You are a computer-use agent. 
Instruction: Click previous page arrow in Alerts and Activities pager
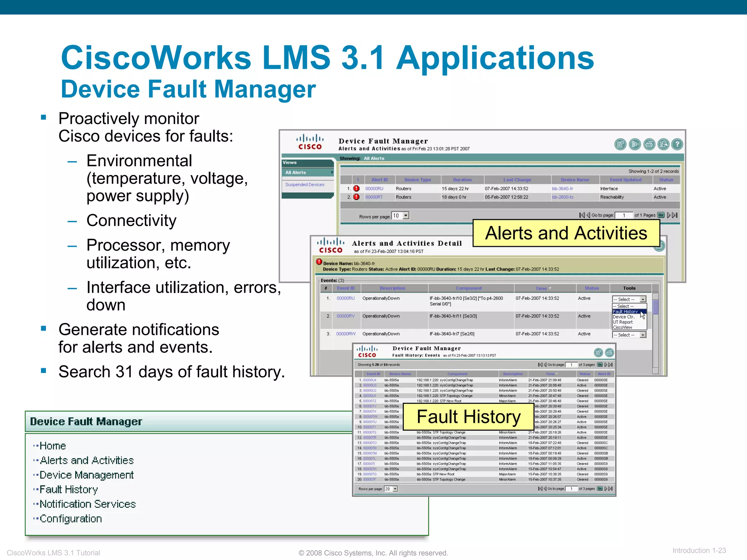click(588, 215)
